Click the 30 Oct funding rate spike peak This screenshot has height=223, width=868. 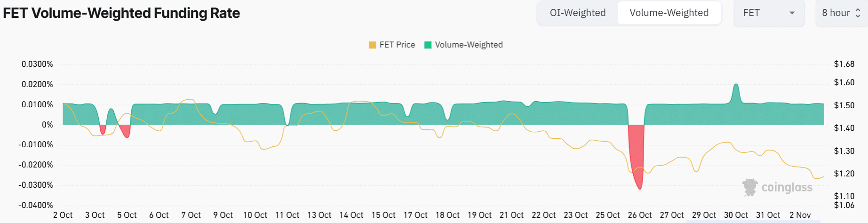pyautogui.click(x=736, y=86)
